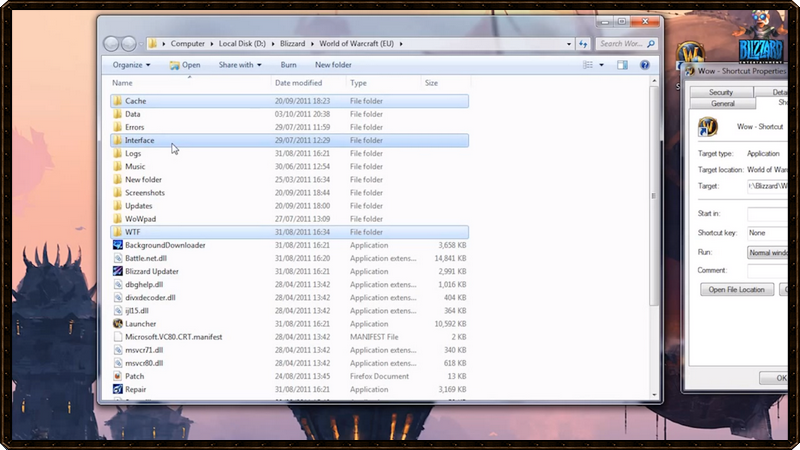Image resolution: width=800 pixels, height=450 pixels.
Task: Click the Battle.net.dll file icon
Action: coord(117,258)
